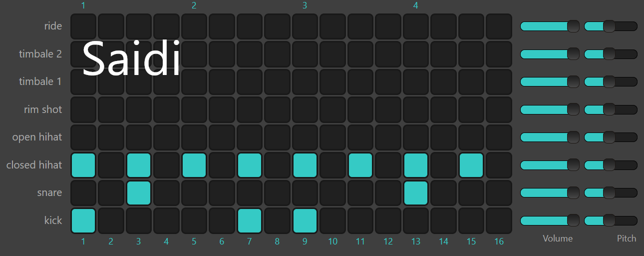Set timbale 1 pitch slider
The width and height of the screenshot is (644, 256).
tap(611, 81)
